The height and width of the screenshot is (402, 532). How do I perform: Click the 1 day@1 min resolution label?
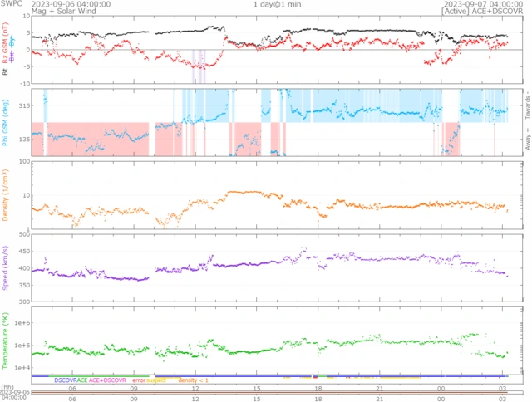point(277,4)
